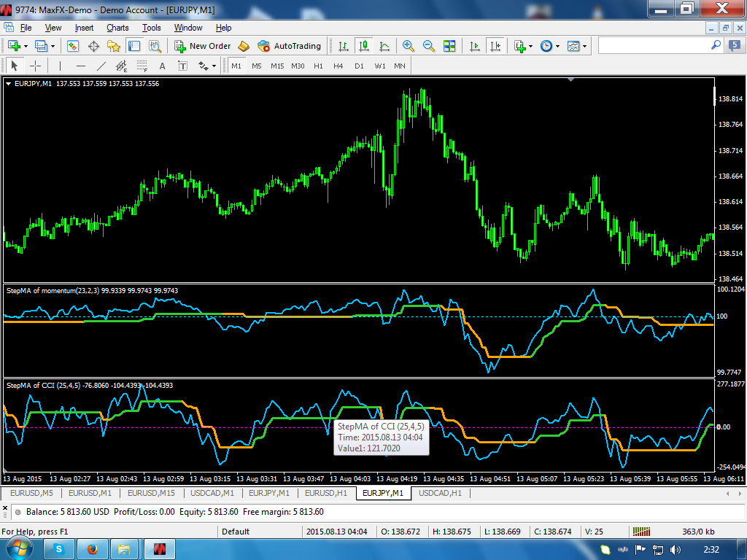The width and height of the screenshot is (747, 560).
Task: Select the M15 timeframe
Action: (277, 66)
